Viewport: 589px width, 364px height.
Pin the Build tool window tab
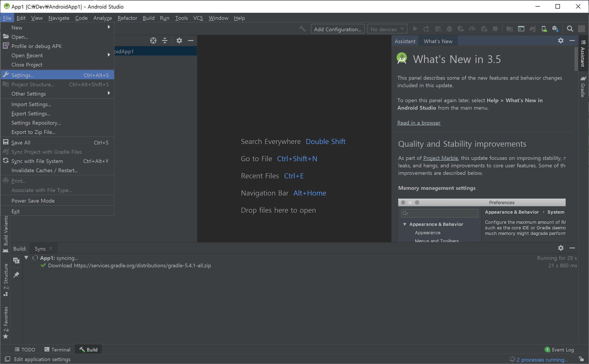click(x=16, y=275)
